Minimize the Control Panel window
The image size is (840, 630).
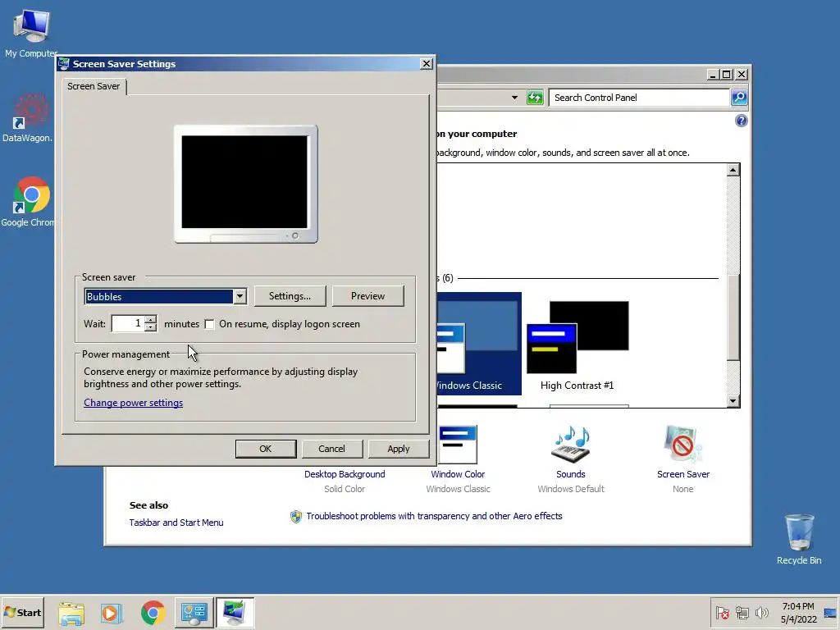coord(713,75)
